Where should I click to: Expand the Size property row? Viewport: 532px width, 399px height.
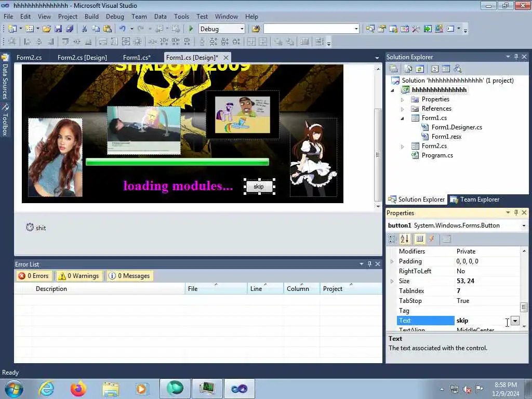tap(392, 281)
